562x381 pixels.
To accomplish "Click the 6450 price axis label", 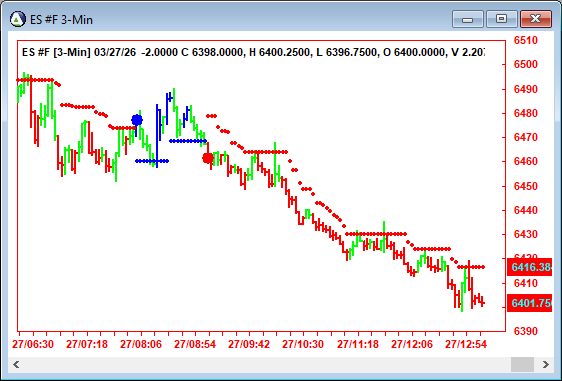I will (x=526, y=186).
